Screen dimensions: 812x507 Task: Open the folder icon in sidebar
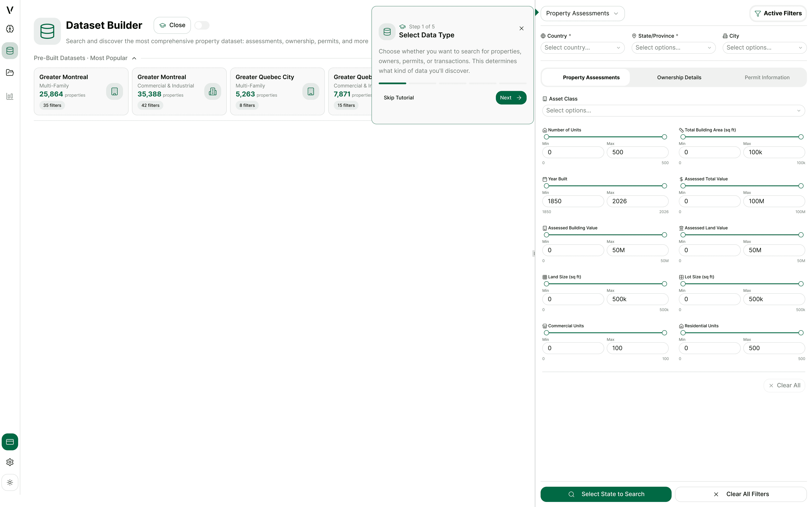(x=10, y=72)
